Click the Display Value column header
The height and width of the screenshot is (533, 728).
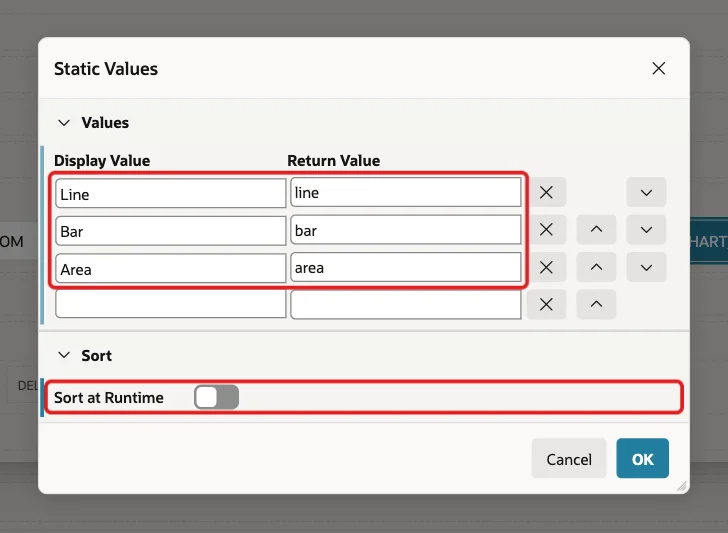pyautogui.click(x=102, y=161)
